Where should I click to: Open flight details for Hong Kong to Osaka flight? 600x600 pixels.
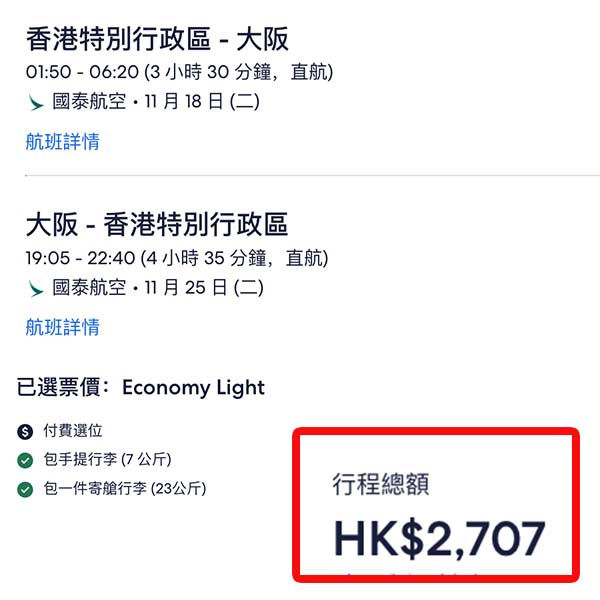[x=62, y=141]
